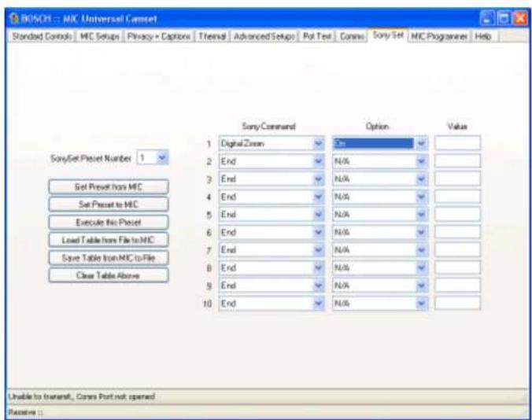Click Load Table from File to MIC
Image resolution: width=532 pixels, height=420 pixels.
(x=109, y=240)
